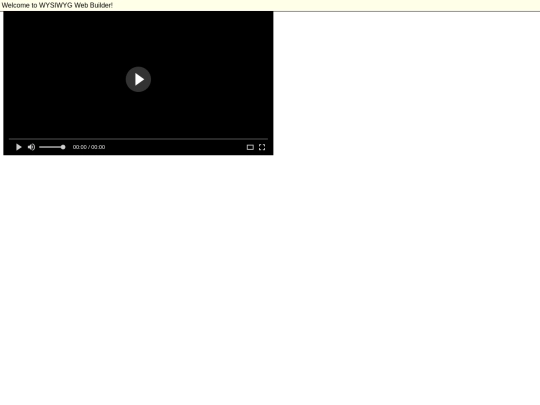
Task: Click the video progress seek bar
Action: [138, 139]
